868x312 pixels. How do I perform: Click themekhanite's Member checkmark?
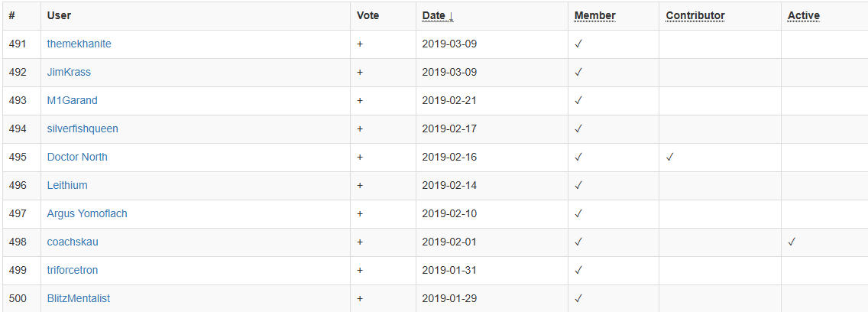click(x=578, y=44)
